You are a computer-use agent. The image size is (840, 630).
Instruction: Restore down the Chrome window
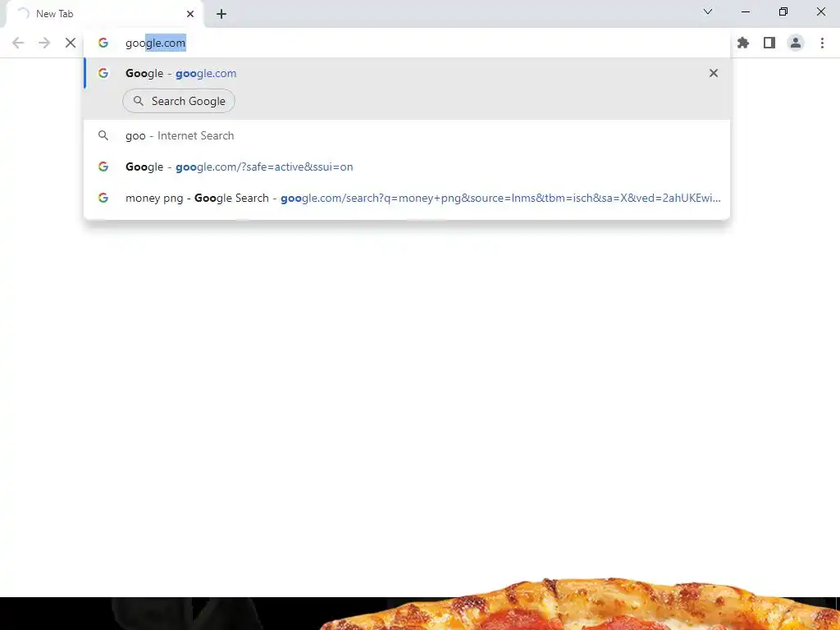coord(783,11)
